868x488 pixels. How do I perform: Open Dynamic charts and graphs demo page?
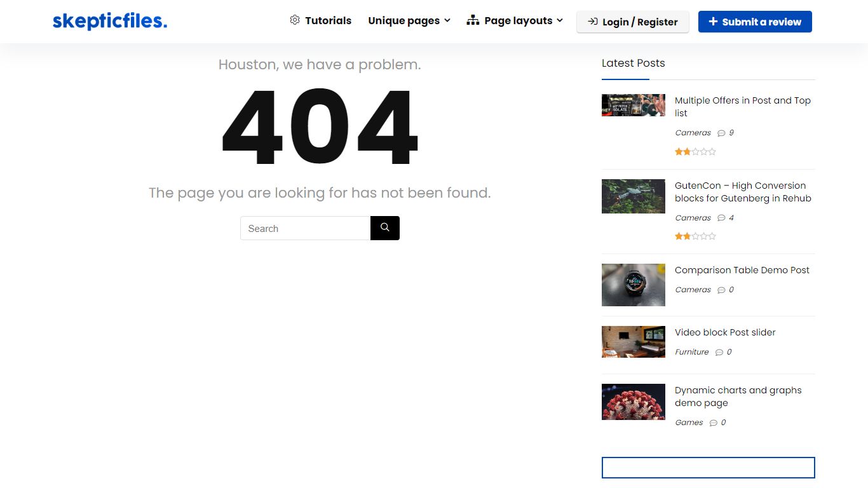tap(738, 396)
